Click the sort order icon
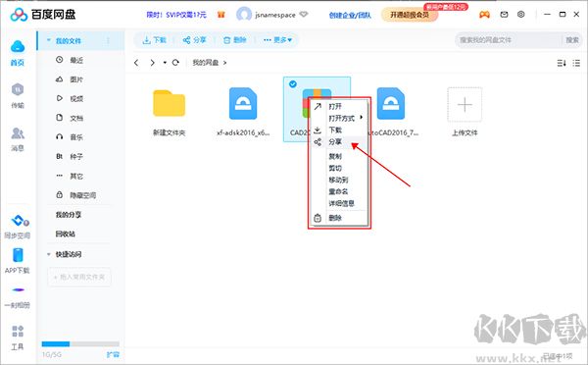This screenshot has width=588, height=365. click(562, 63)
